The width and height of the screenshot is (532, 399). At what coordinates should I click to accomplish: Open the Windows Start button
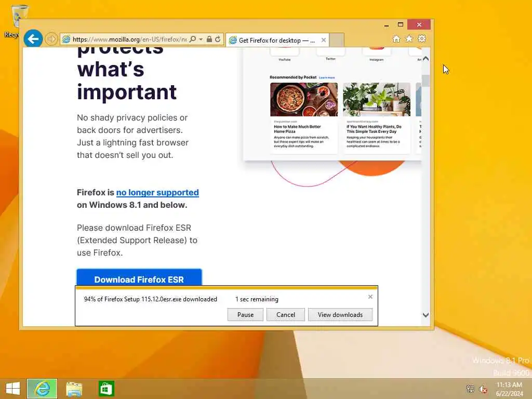pos(13,389)
